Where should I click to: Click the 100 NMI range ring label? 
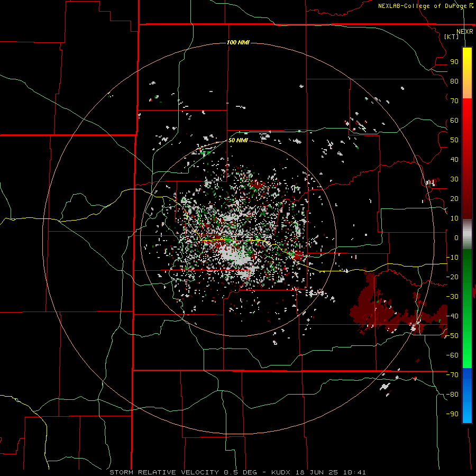(x=238, y=42)
